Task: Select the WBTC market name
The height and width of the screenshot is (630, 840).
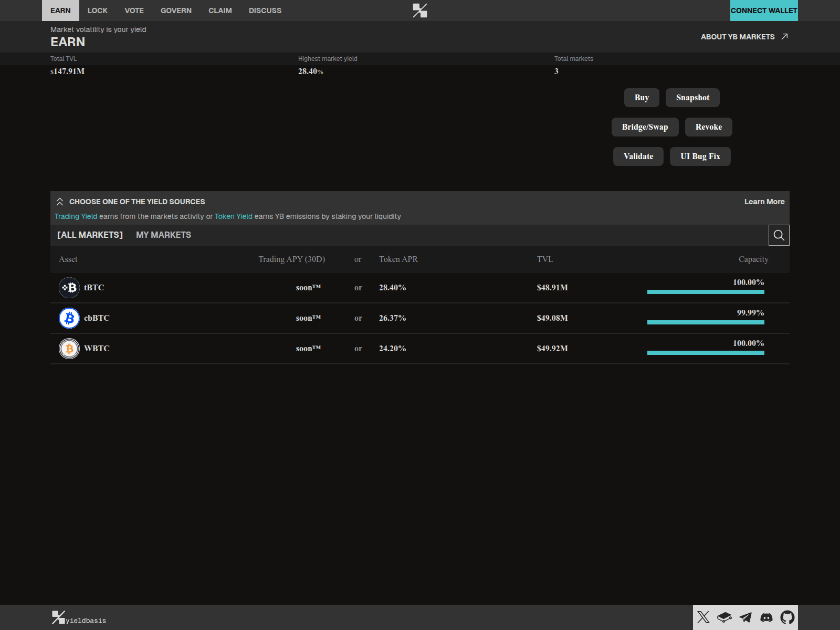Action: [x=97, y=349]
